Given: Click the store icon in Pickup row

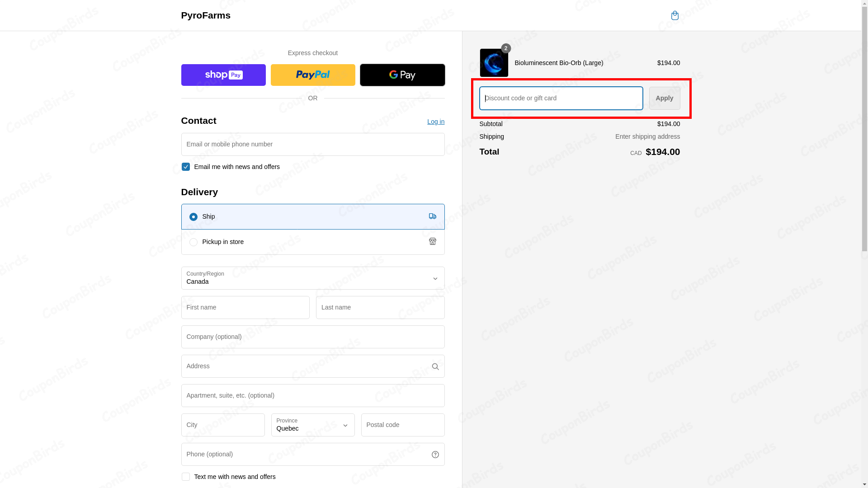Looking at the screenshot, I should pyautogui.click(x=432, y=242).
